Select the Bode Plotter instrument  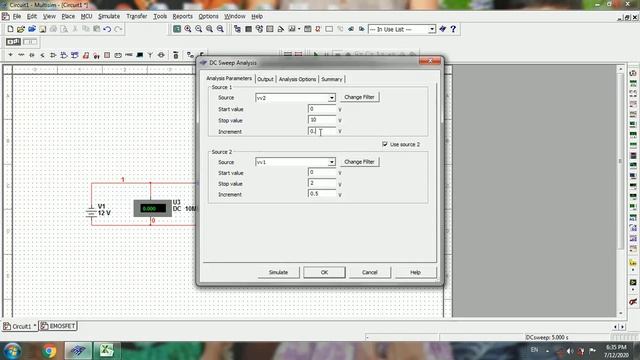[633, 124]
